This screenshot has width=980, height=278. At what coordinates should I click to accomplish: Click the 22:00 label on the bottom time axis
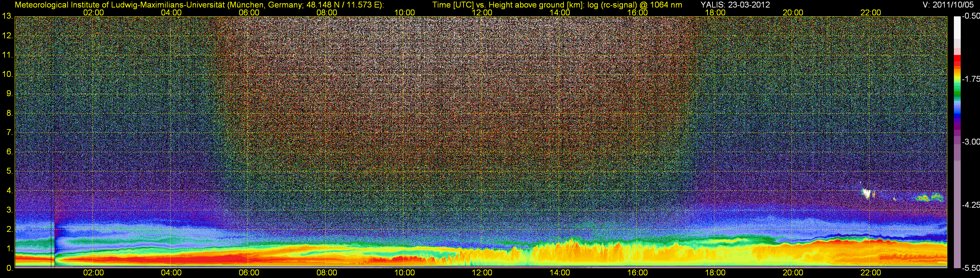pyautogui.click(x=871, y=273)
